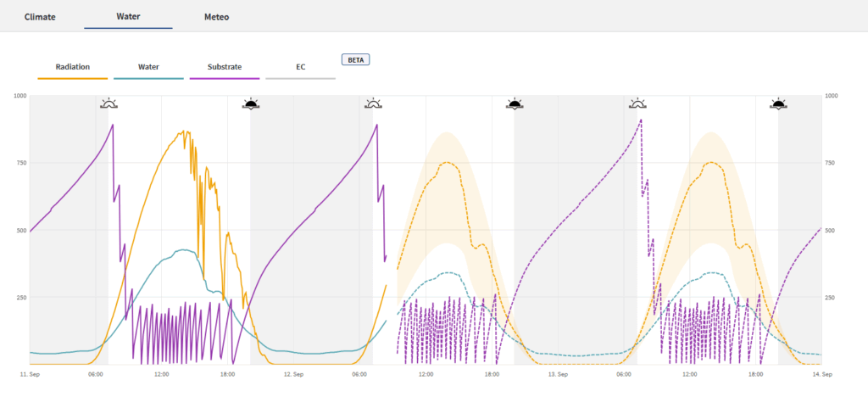The image size is (868, 408).
Task: Switch to the Climate tab
Action: 40,16
